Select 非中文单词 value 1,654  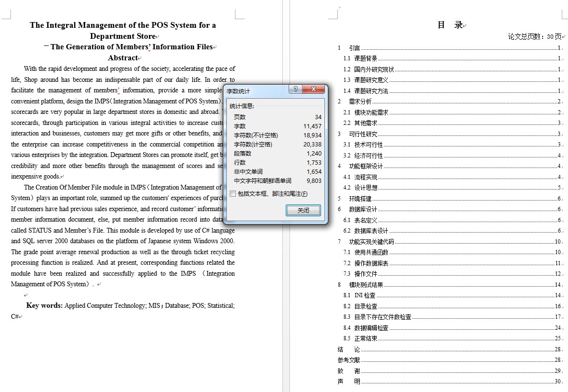(x=314, y=171)
